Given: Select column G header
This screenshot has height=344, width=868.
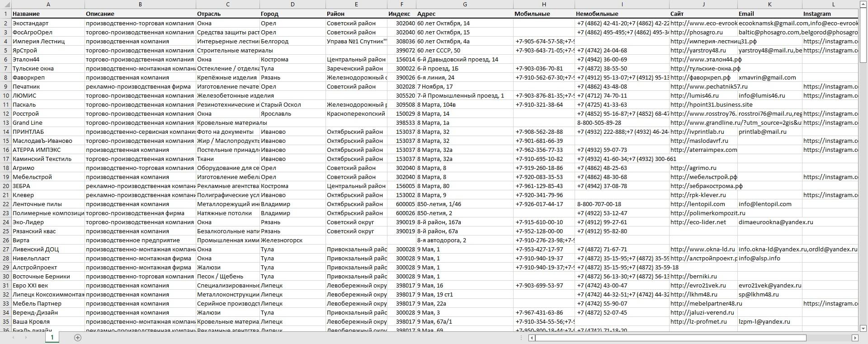Looking at the screenshot, I should pyautogui.click(x=464, y=4).
